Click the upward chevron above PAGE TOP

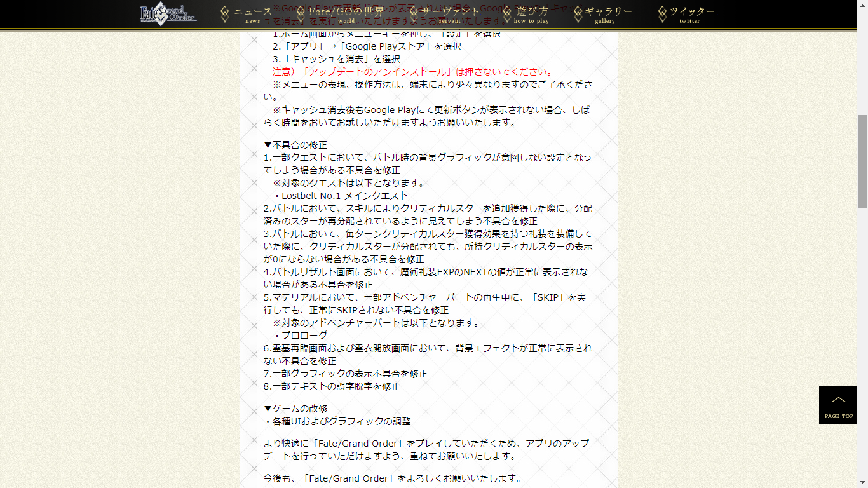click(838, 400)
